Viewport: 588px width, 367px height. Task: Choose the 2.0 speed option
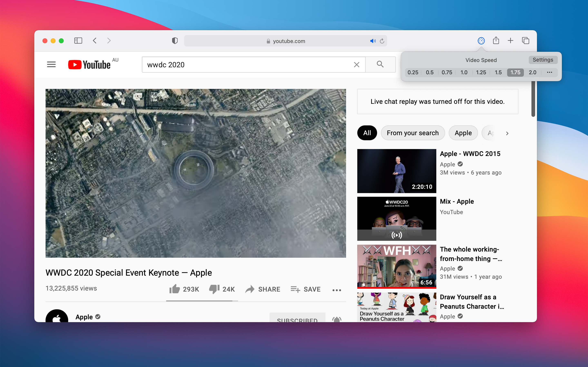point(532,72)
